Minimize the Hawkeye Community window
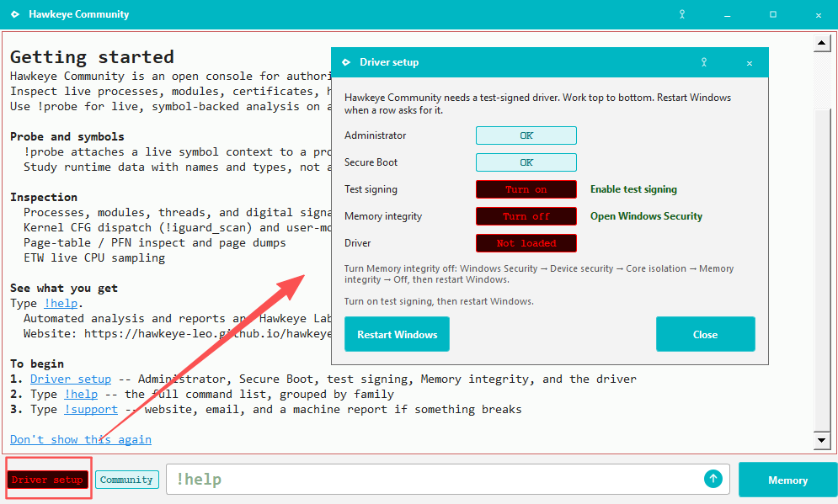This screenshot has width=838, height=504. point(728,15)
